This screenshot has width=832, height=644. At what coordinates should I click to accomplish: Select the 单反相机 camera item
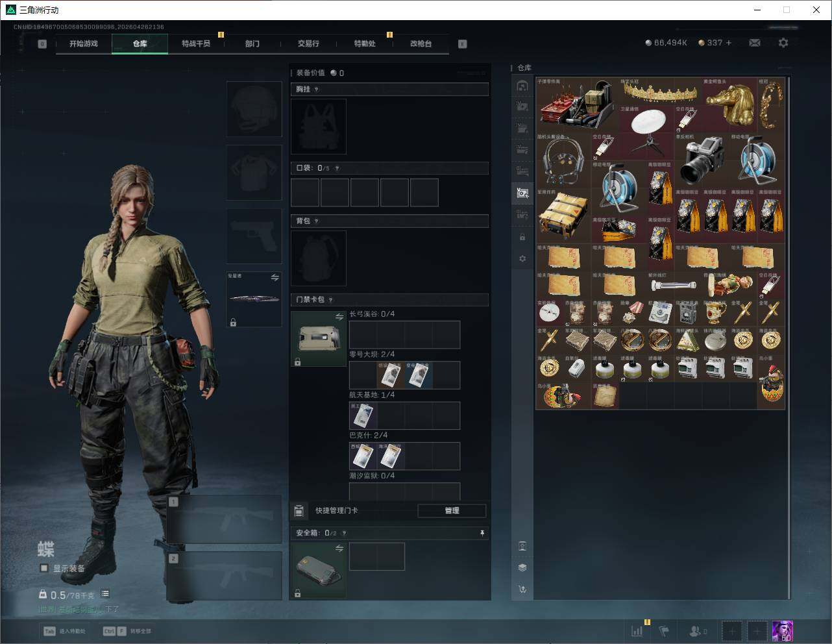click(702, 161)
